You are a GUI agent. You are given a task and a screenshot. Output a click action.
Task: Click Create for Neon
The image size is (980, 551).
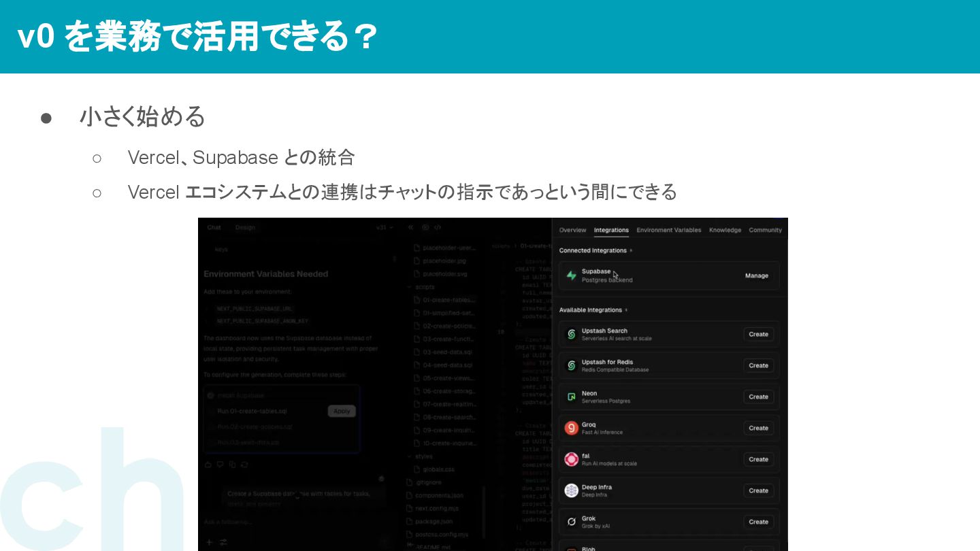pyautogui.click(x=758, y=397)
